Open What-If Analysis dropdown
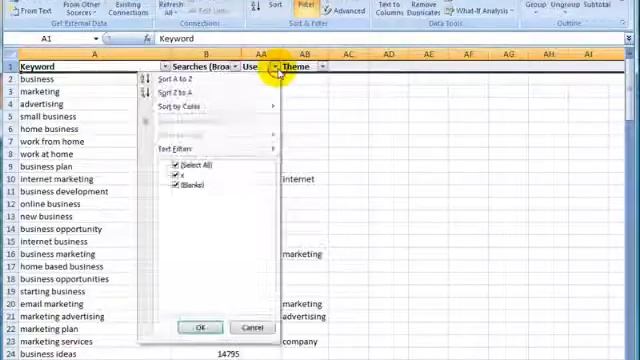Screen dimensions: 640x360 479,11
